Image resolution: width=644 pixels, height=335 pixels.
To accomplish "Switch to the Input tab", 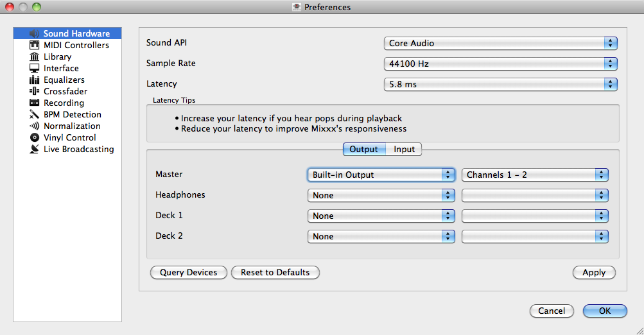I will (x=405, y=150).
